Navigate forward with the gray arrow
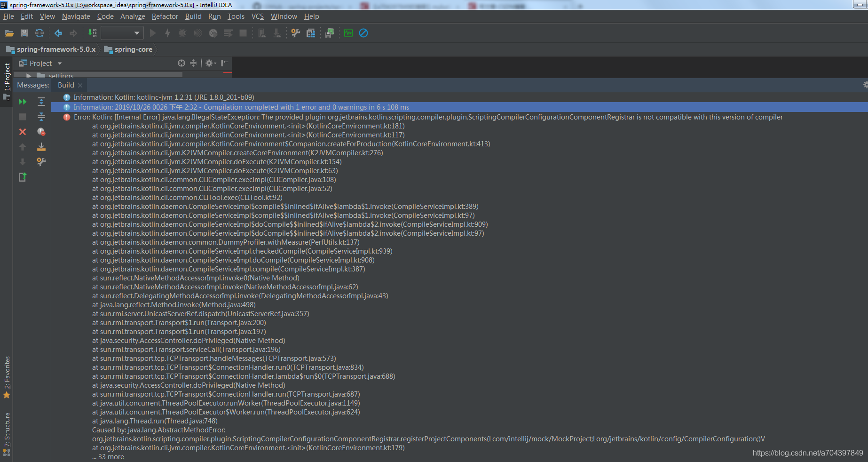 (x=73, y=33)
